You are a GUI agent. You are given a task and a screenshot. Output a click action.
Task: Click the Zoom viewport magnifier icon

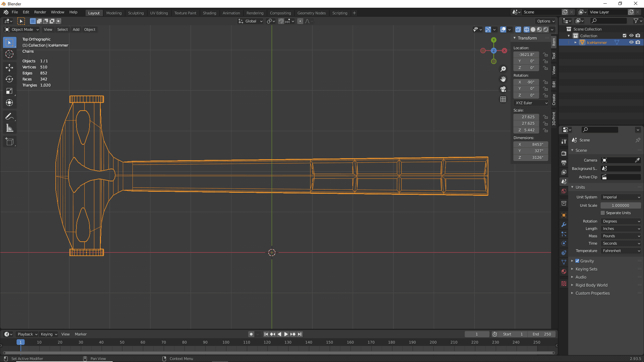[x=503, y=69]
